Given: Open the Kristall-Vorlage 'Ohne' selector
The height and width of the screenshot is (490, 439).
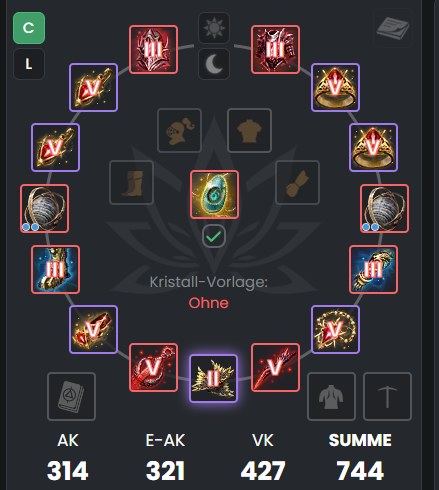Looking at the screenshot, I should [x=209, y=303].
